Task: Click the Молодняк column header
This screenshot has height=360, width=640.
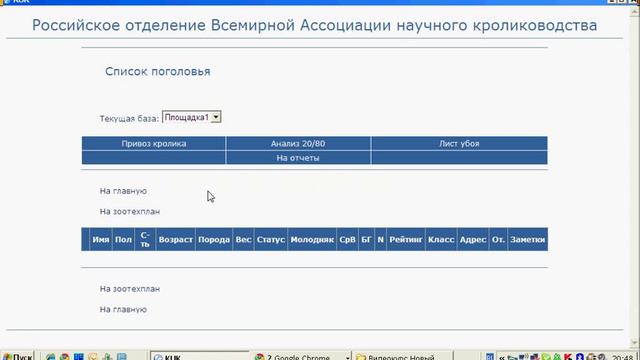Action: click(312, 240)
